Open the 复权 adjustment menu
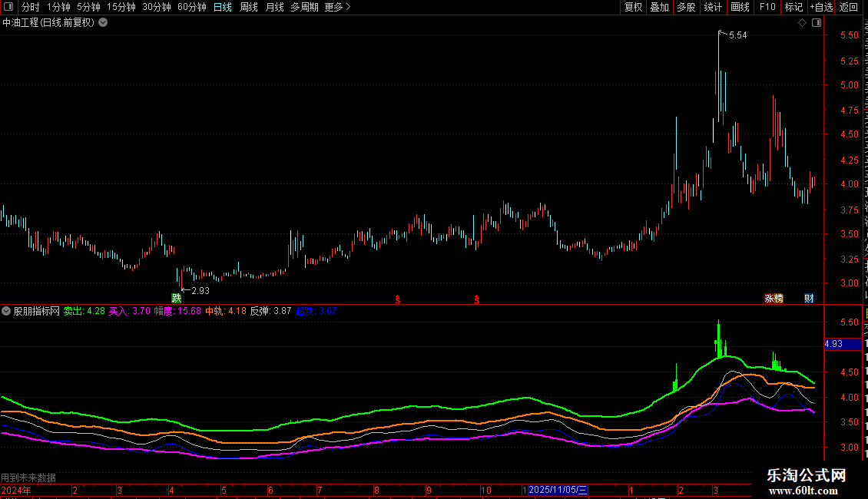This screenshot has height=499, width=868. (633, 7)
